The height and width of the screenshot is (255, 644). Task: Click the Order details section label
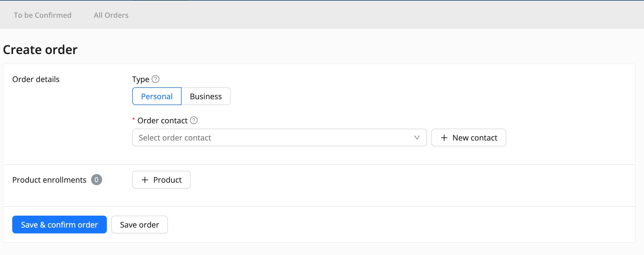(36, 79)
